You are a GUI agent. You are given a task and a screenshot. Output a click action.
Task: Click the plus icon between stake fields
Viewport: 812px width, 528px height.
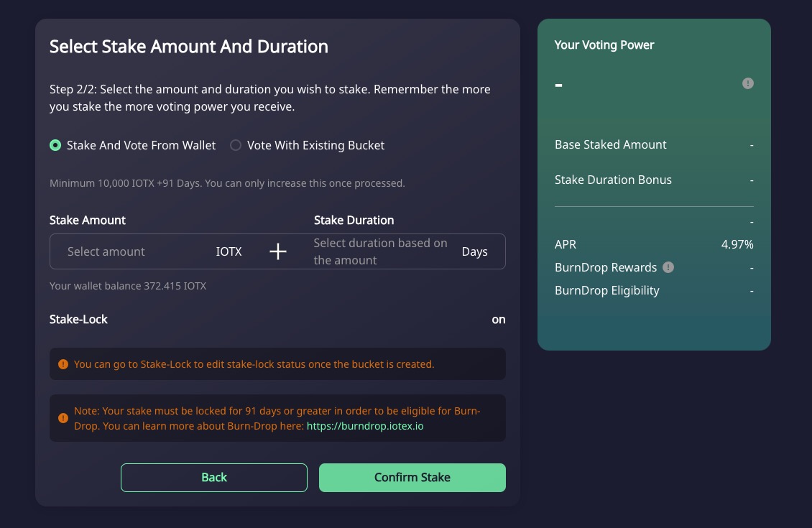pyautogui.click(x=277, y=251)
